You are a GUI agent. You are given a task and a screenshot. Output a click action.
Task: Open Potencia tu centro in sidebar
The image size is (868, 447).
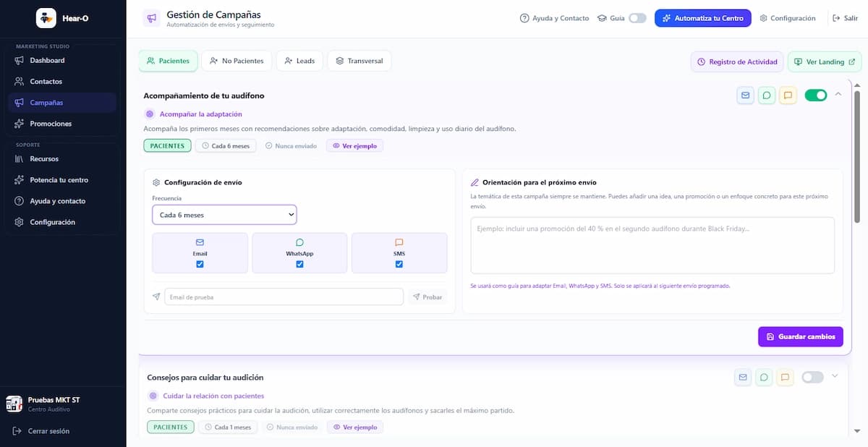coord(62,179)
